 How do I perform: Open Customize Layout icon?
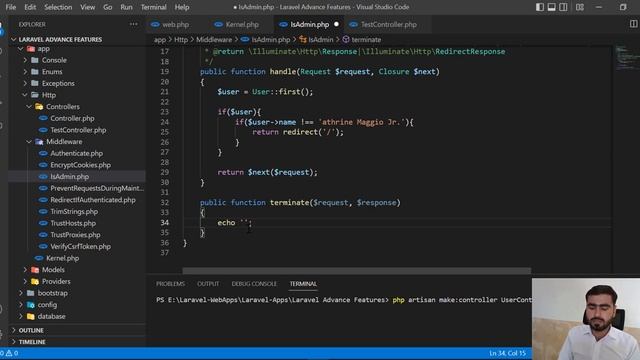(580, 7)
